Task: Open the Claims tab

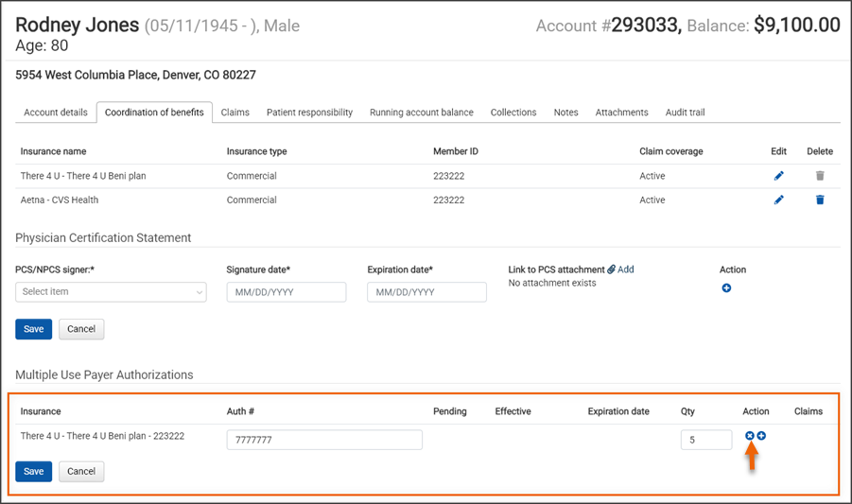Action: point(235,113)
